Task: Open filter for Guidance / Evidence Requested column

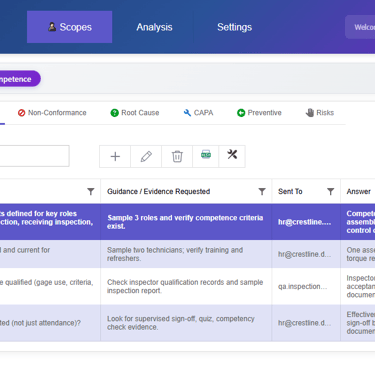Action: 262,191
